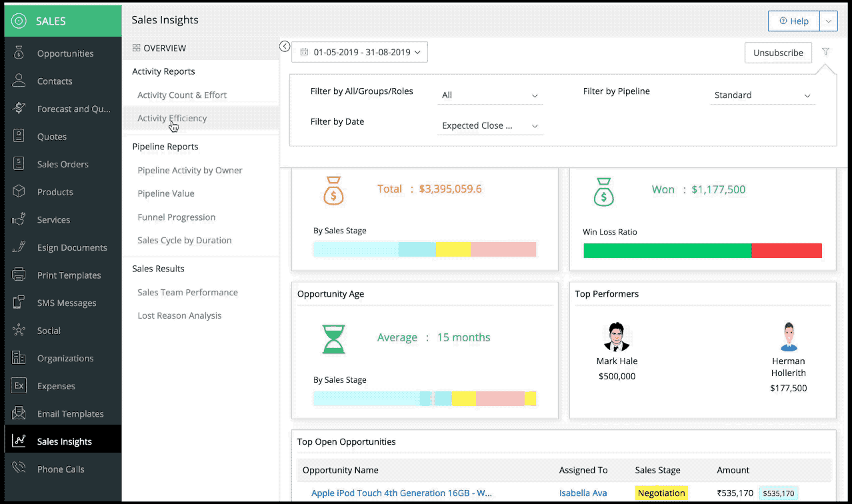Open the Social module icon

pos(18,330)
